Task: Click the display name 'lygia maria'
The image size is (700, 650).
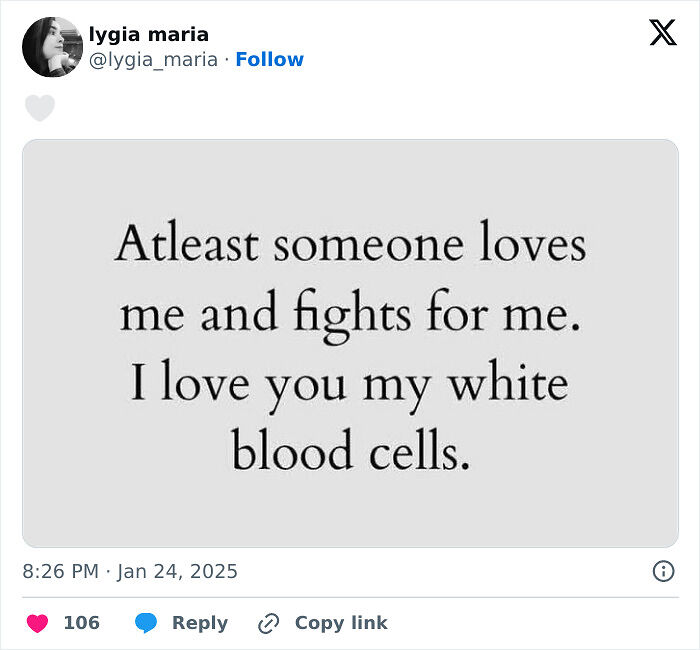Action: pyautogui.click(x=149, y=35)
